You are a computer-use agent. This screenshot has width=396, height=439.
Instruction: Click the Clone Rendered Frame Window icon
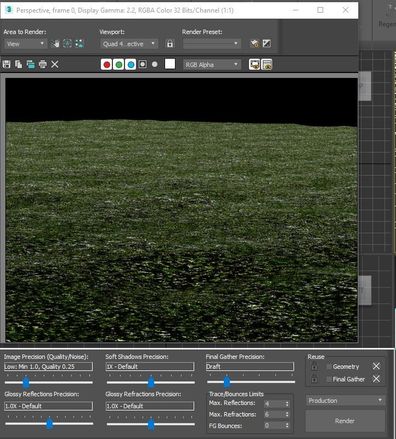(31, 64)
